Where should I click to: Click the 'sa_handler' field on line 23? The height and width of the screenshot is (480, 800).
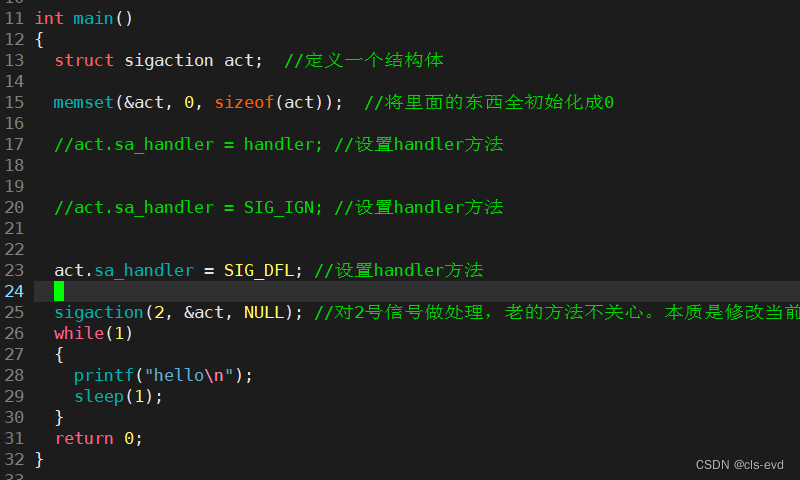point(144,270)
